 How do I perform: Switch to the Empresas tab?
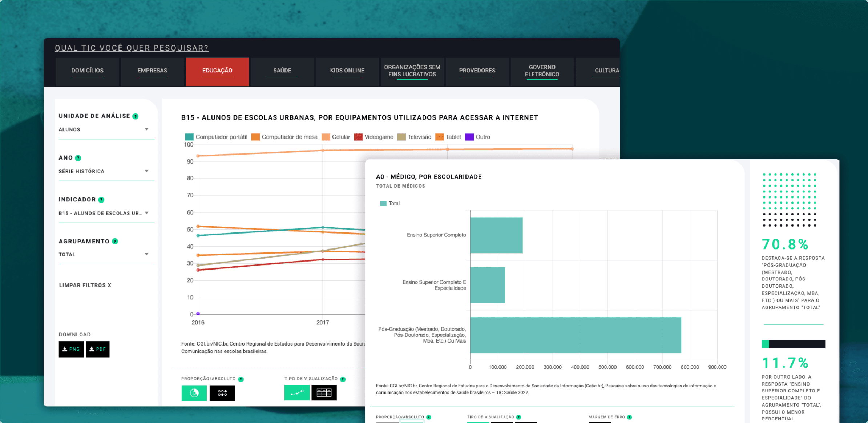point(152,72)
